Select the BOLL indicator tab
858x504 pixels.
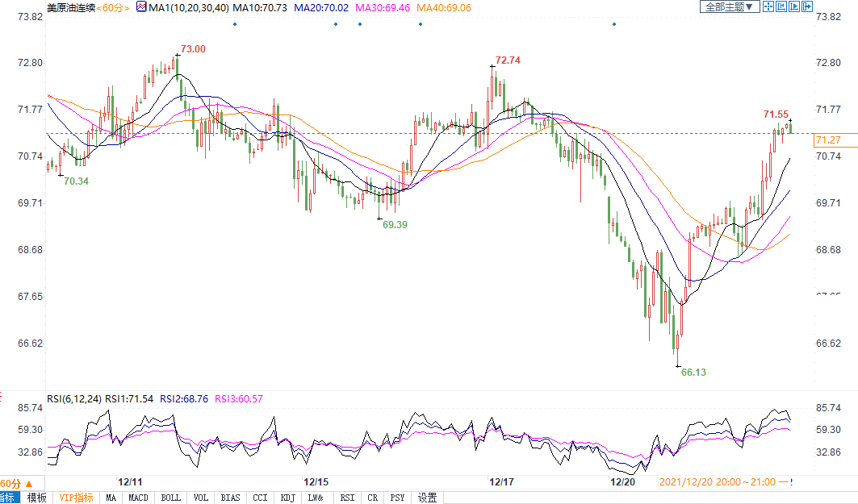170,498
